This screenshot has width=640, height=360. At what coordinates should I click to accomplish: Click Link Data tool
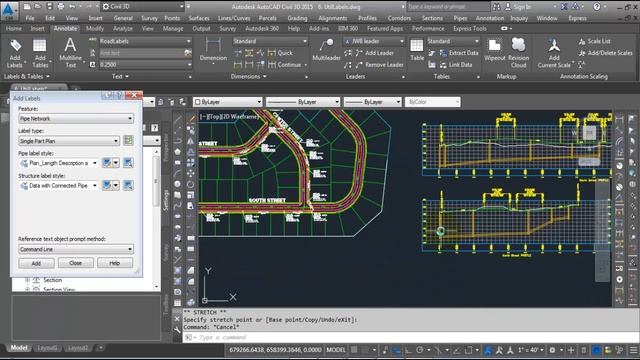coord(456,65)
